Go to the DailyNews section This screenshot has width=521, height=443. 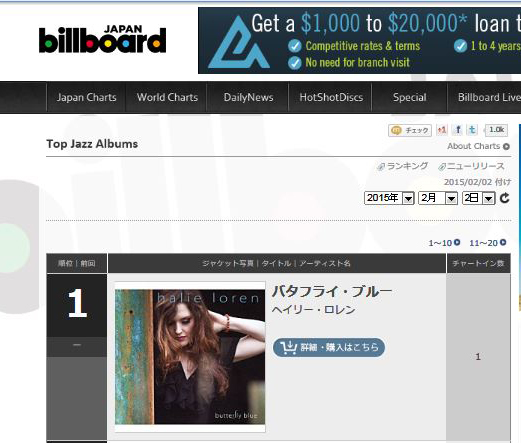[248, 97]
